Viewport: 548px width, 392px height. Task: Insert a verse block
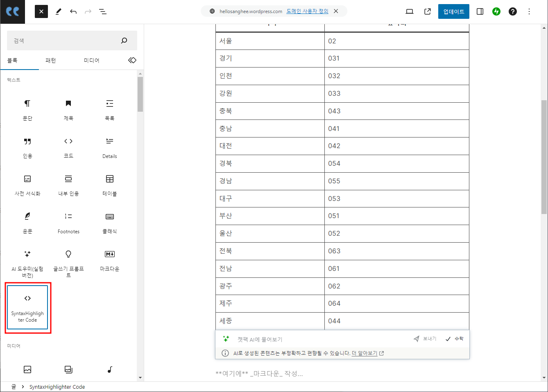[x=27, y=223]
